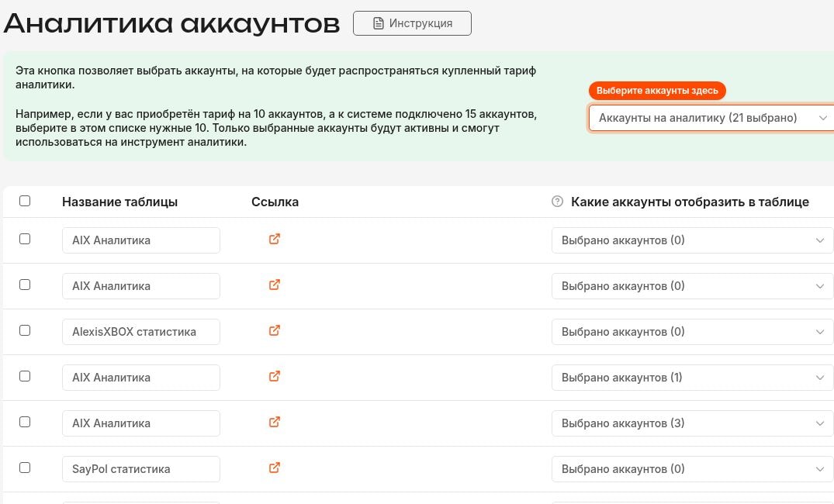
Task: Tick checkbox of AIX row with 1 account selected
Action: click(25, 376)
